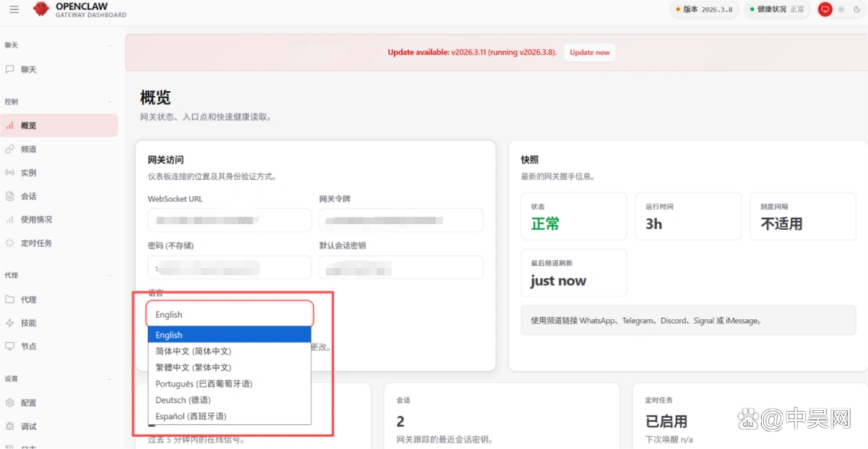Switch to light theme with the sun icon

coord(841,9)
